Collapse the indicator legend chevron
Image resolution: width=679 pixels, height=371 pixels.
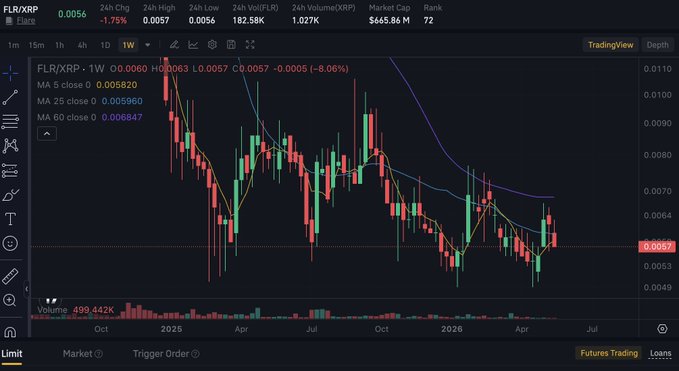point(47,134)
